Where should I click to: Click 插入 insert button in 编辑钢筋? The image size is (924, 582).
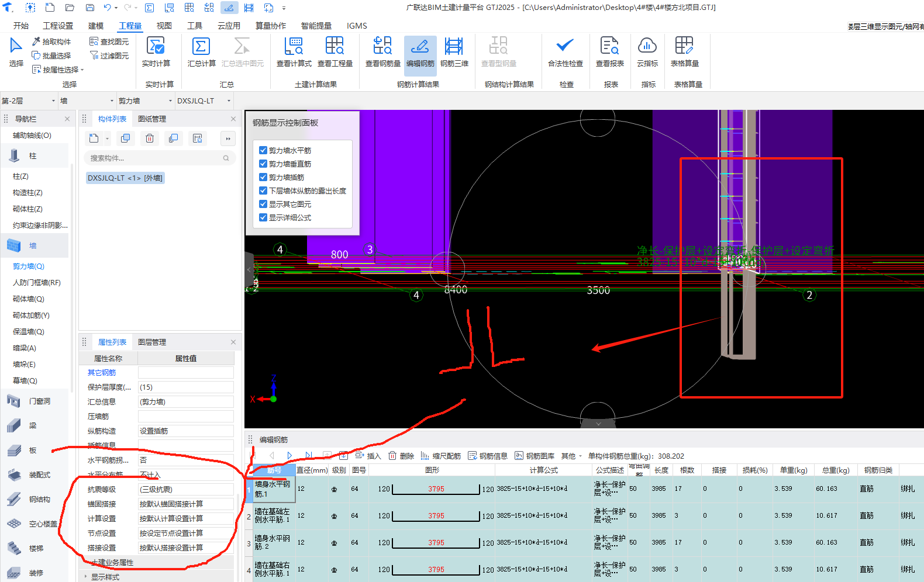[x=368, y=456]
